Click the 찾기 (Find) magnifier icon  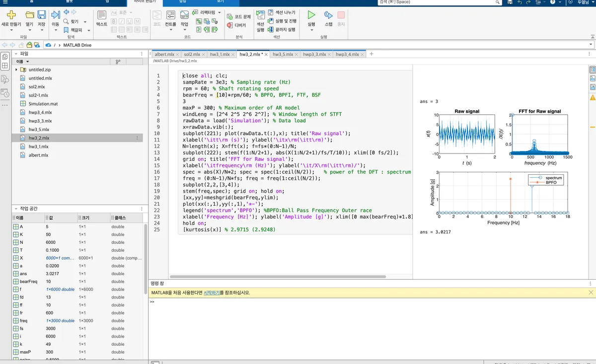point(67,22)
